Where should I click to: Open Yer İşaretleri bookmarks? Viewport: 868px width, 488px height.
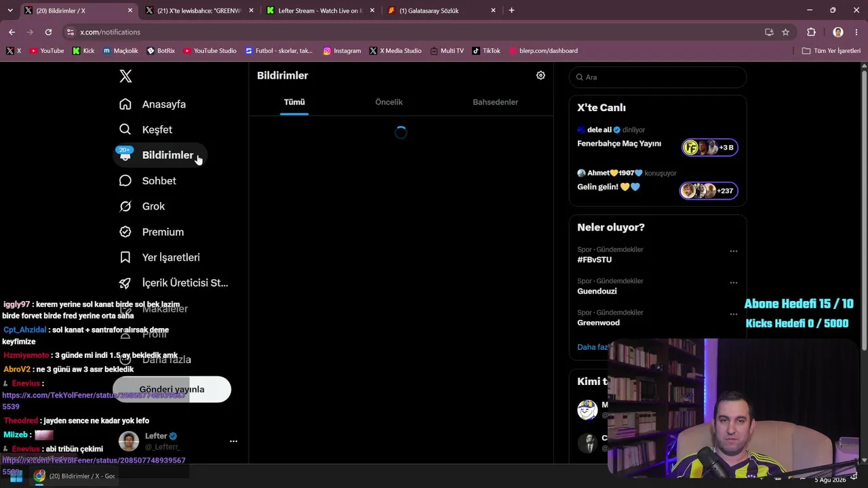160,258
